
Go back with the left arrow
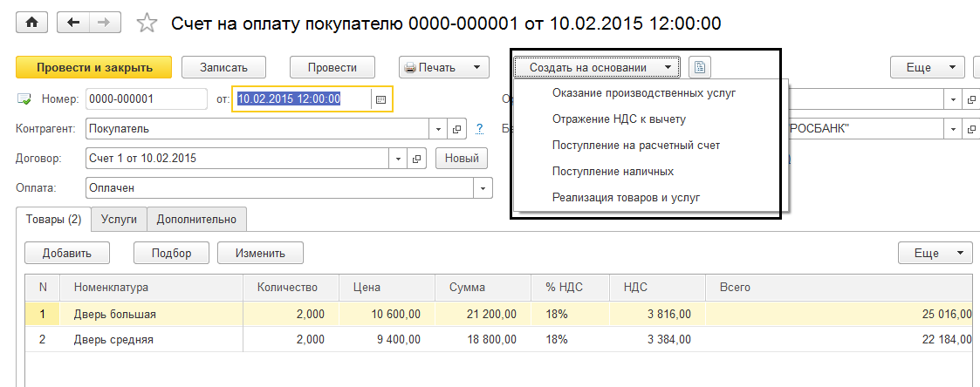click(72, 24)
